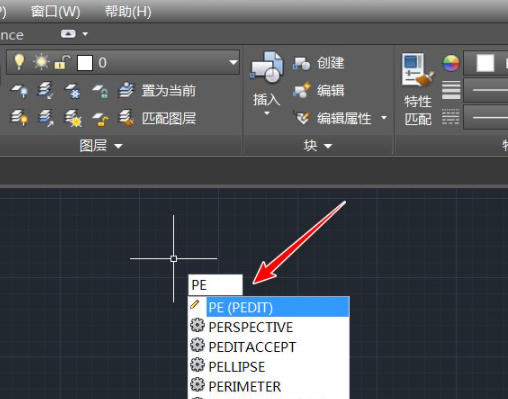This screenshot has height=399, width=508.
Task: Toggle the layer freeze sun icon
Action: [41, 62]
